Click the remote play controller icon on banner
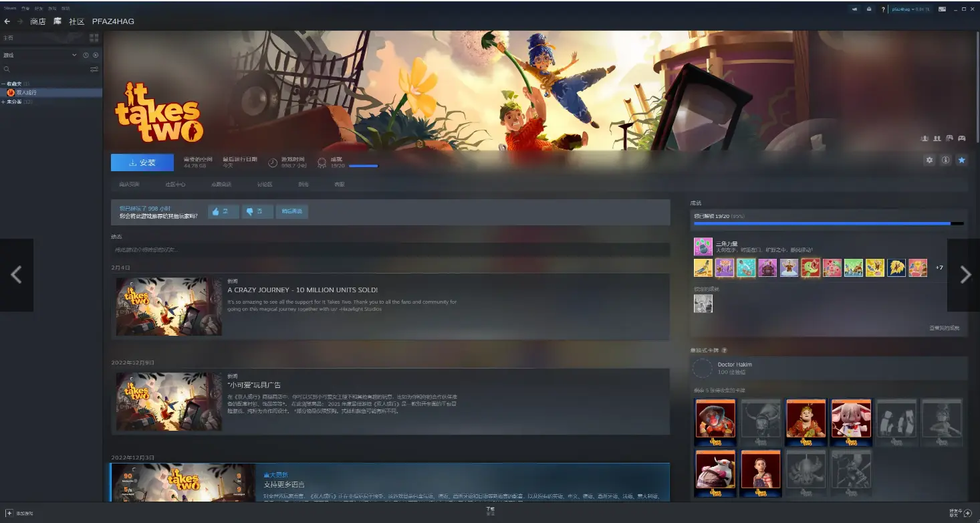Image resolution: width=980 pixels, height=523 pixels. [x=949, y=138]
